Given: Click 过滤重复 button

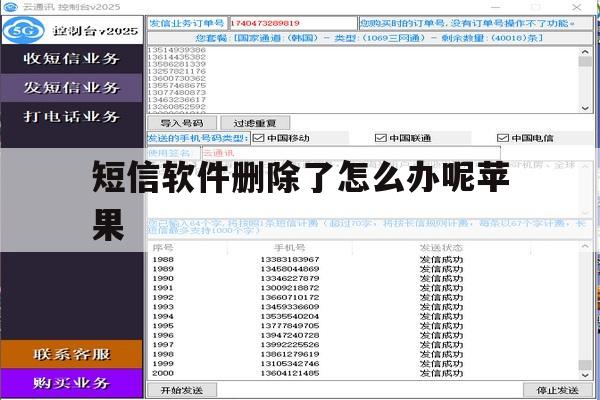Looking at the screenshot, I should coord(255,123).
